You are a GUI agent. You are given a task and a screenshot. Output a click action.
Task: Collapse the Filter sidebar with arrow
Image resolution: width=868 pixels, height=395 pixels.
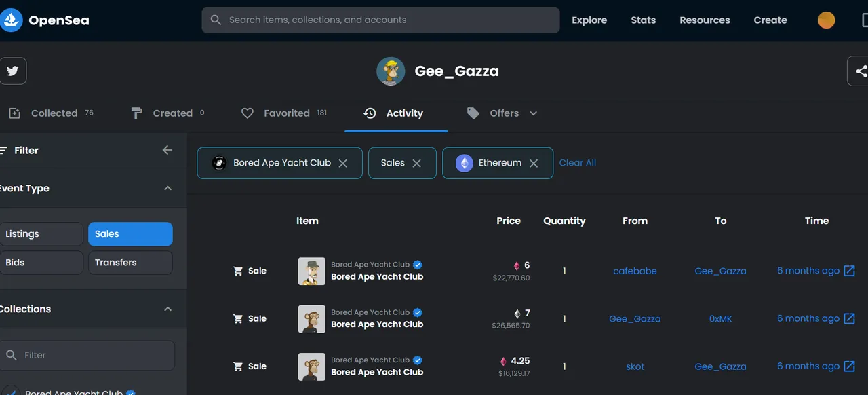pyautogui.click(x=167, y=150)
